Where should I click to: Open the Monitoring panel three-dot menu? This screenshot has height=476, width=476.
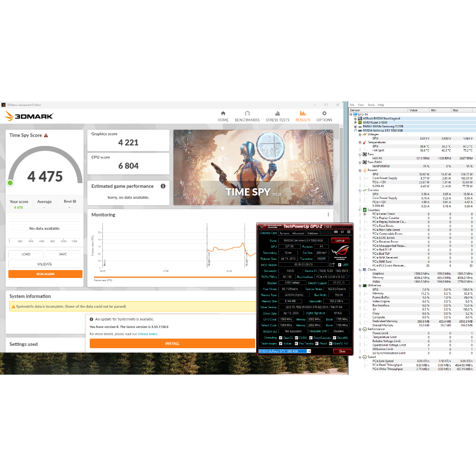[x=328, y=215]
